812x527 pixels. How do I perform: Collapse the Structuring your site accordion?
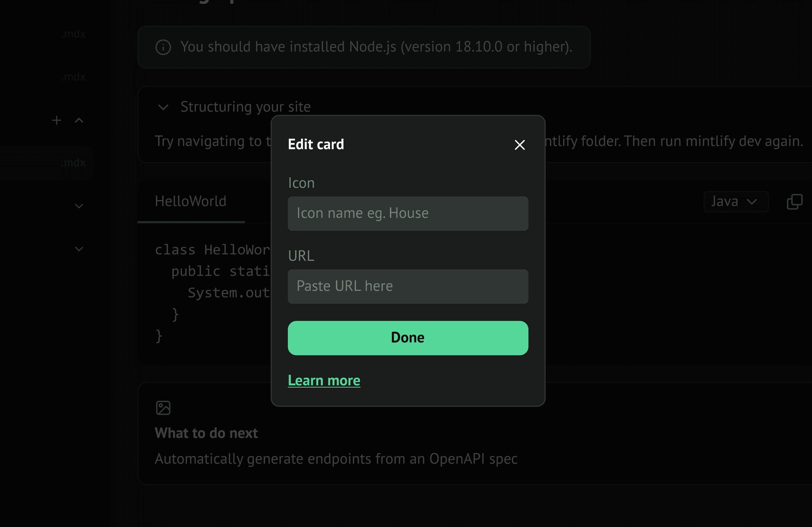pyautogui.click(x=164, y=107)
